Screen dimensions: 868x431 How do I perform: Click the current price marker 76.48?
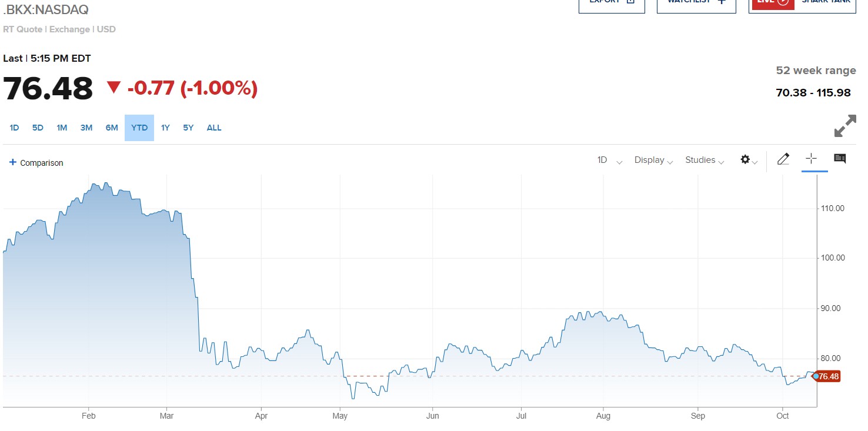point(828,376)
